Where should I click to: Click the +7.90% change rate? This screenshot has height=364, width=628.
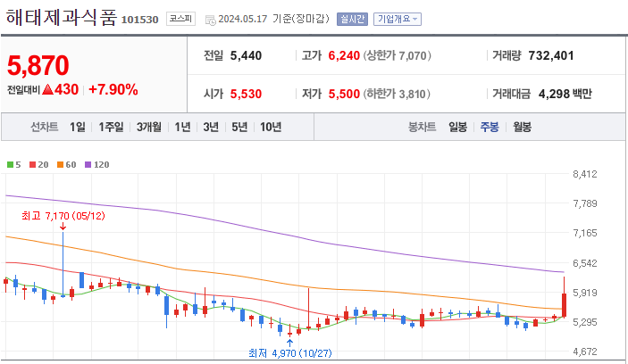pyautogui.click(x=113, y=89)
